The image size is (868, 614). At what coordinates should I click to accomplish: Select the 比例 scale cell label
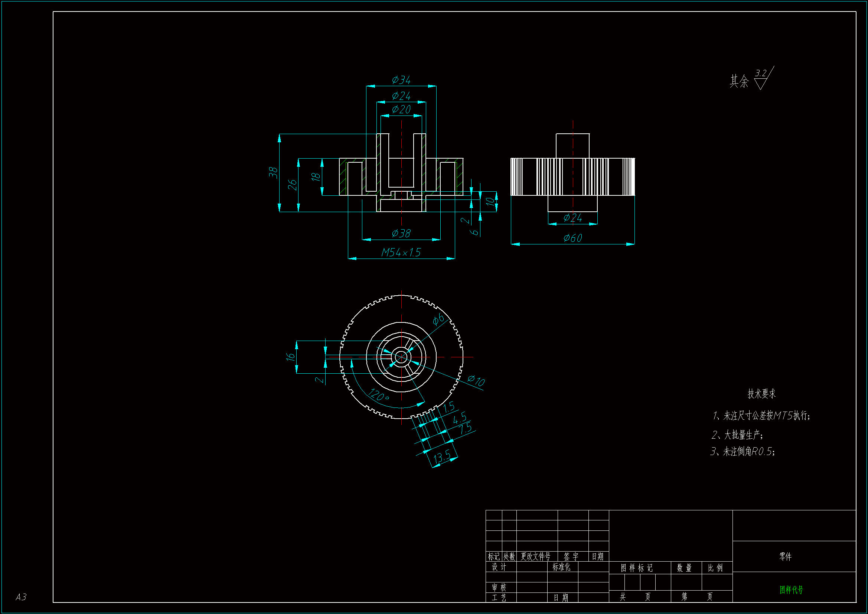coord(715,568)
